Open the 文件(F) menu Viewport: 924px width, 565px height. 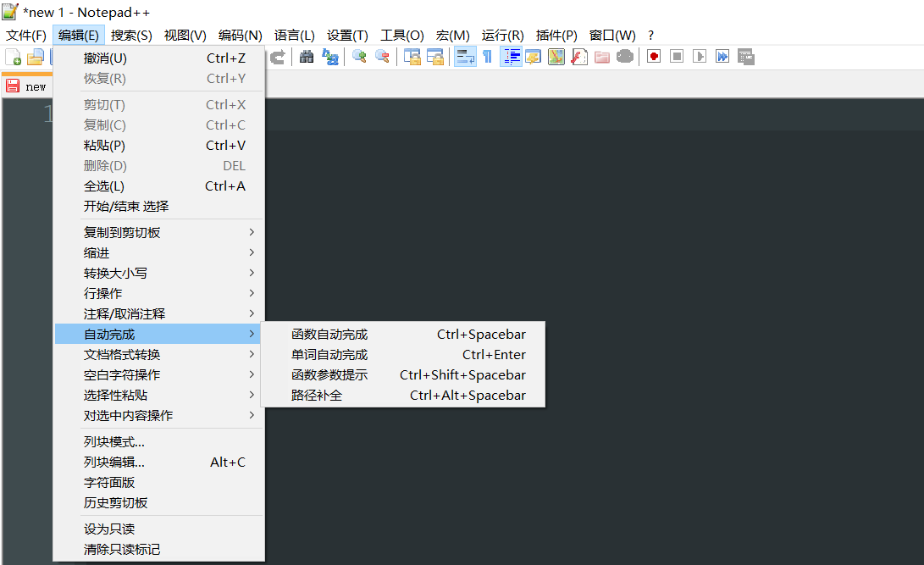[26, 36]
